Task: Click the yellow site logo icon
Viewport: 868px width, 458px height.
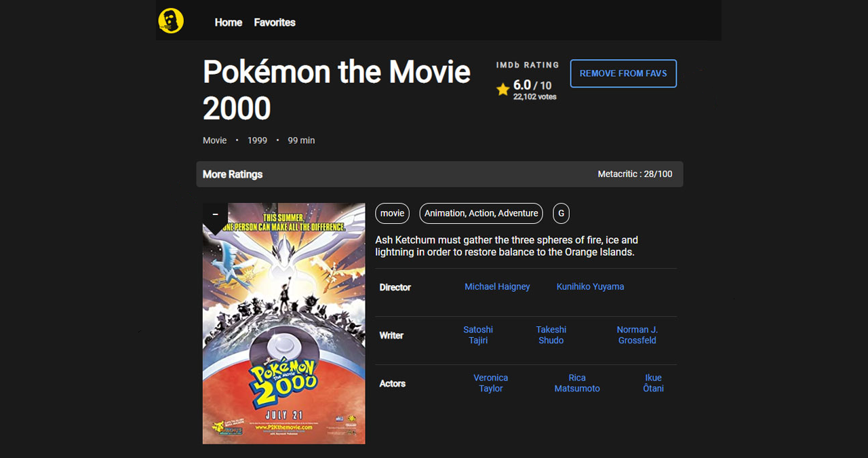Action: pos(170,20)
